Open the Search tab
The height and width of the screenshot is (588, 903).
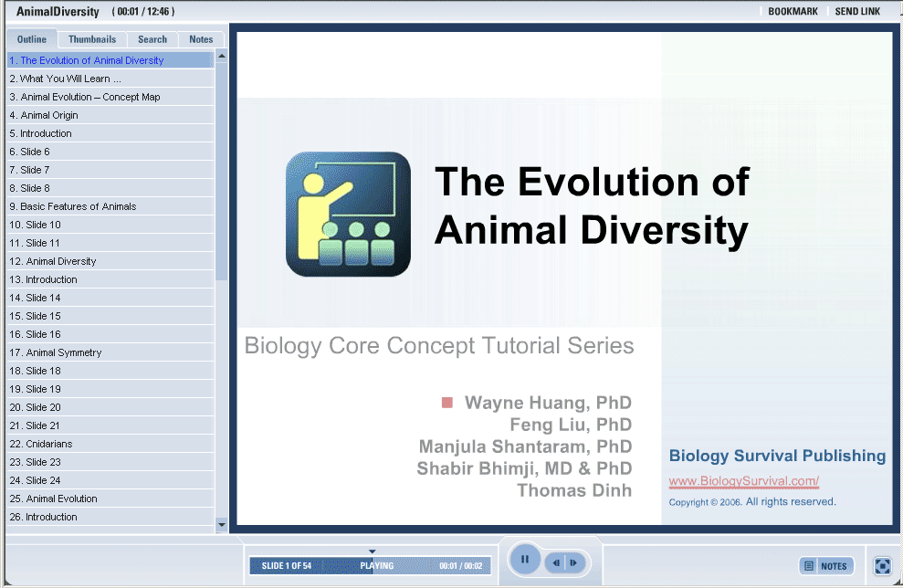(152, 39)
